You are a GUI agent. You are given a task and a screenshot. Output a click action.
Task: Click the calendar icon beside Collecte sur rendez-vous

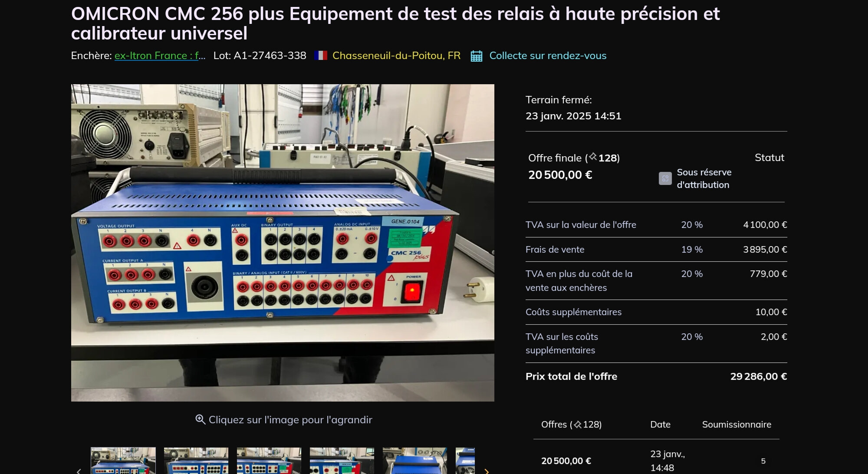click(476, 56)
